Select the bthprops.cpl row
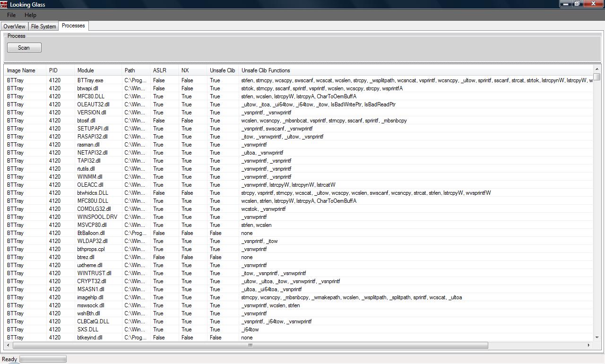The image size is (605, 364). [x=299, y=249]
